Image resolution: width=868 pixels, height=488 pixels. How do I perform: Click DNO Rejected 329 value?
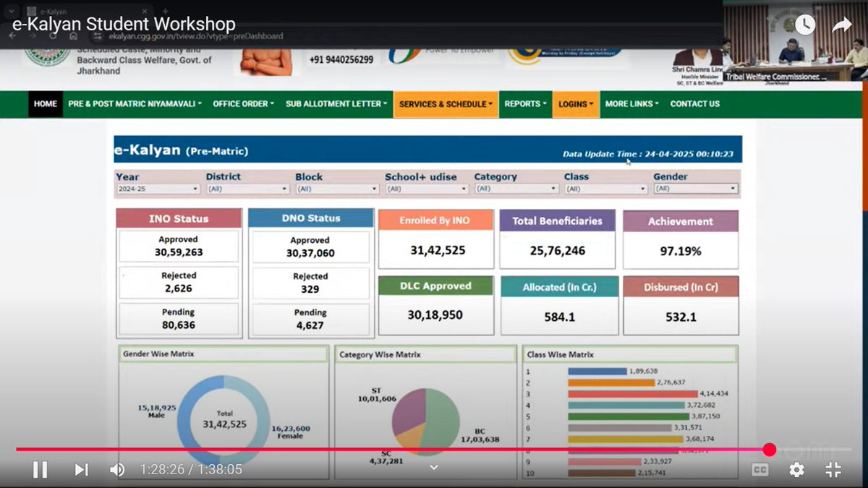click(310, 289)
